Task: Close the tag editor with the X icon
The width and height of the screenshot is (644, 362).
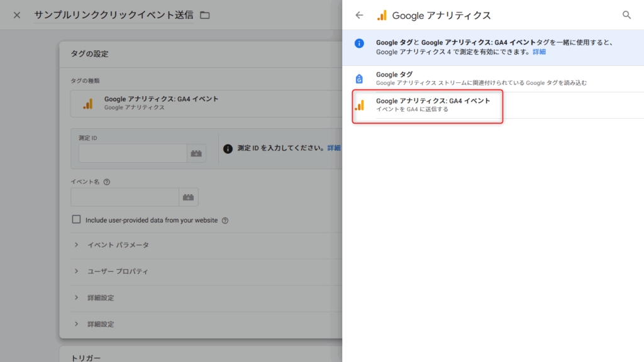Action: pos(17,15)
